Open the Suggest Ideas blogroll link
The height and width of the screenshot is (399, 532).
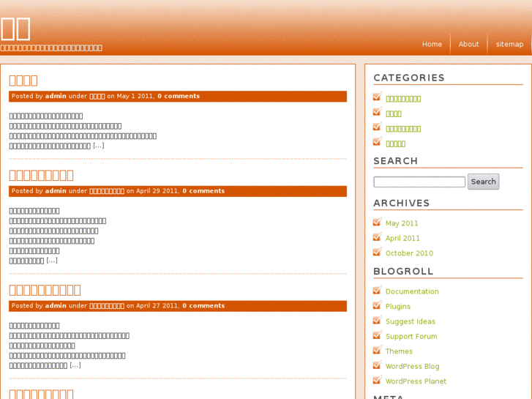[411, 321]
